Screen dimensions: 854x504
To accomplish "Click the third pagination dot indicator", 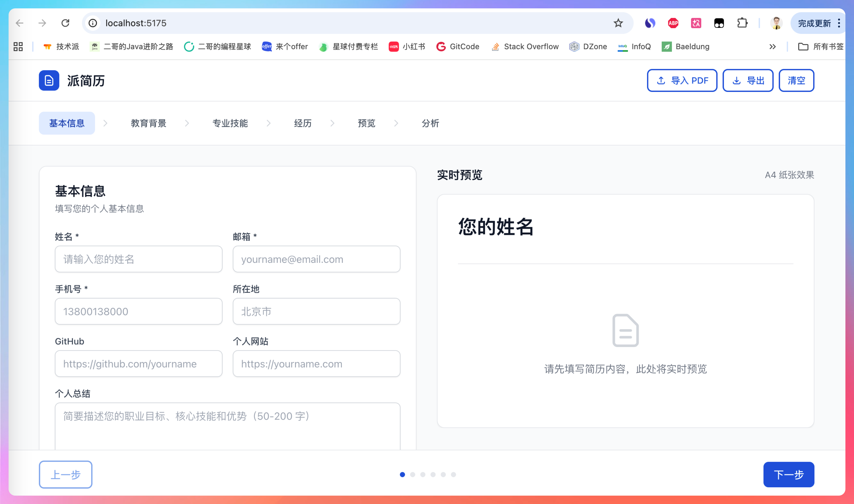I will click(423, 474).
